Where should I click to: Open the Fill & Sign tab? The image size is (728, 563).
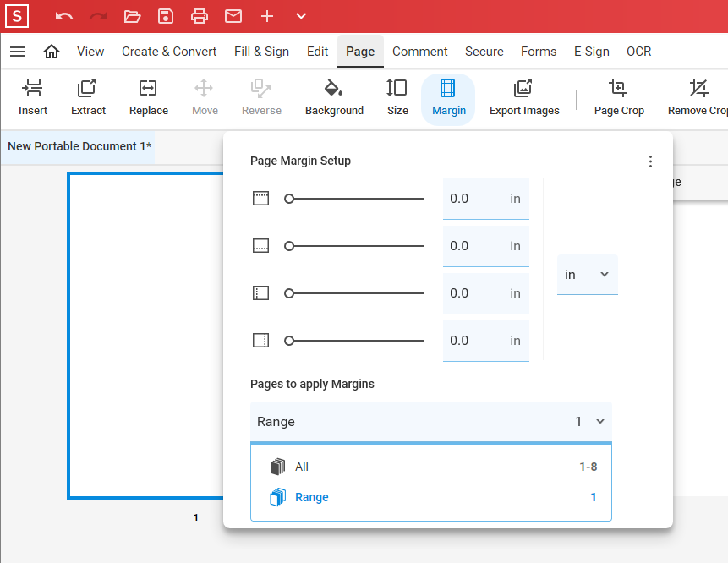tap(261, 52)
